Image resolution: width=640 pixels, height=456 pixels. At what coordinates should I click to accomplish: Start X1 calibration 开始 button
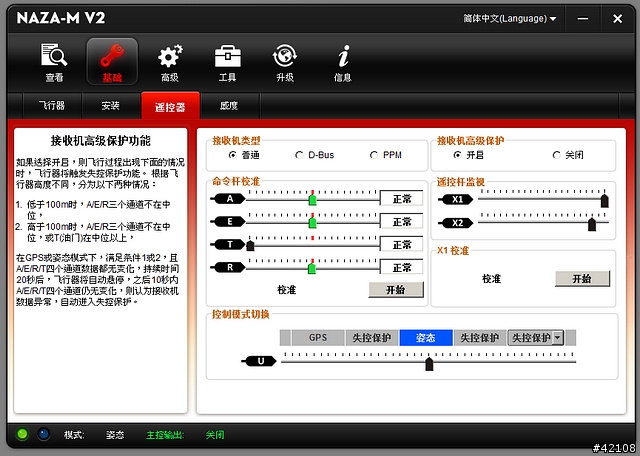[582, 279]
